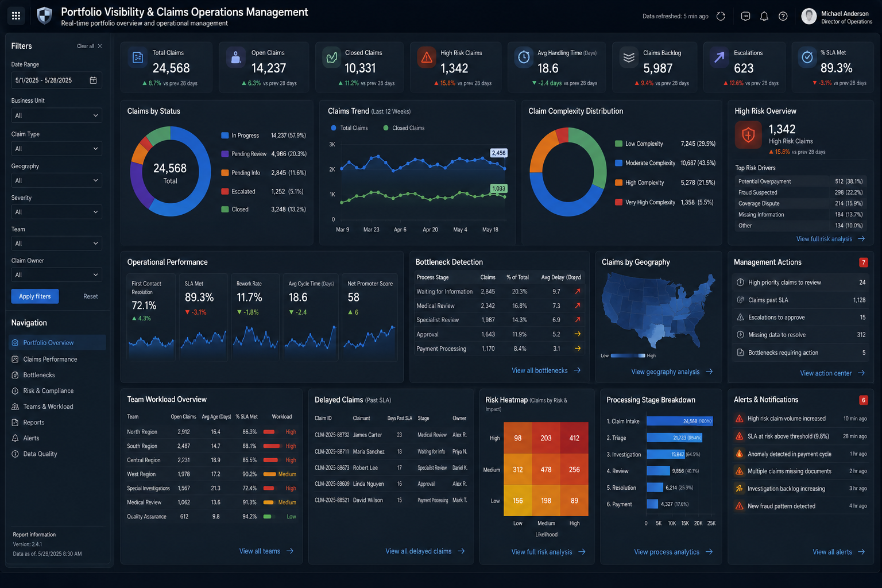Click the Closed Claims card icon
The width and height of the screenshot is (882, 588).
click(x=331, y=57)
